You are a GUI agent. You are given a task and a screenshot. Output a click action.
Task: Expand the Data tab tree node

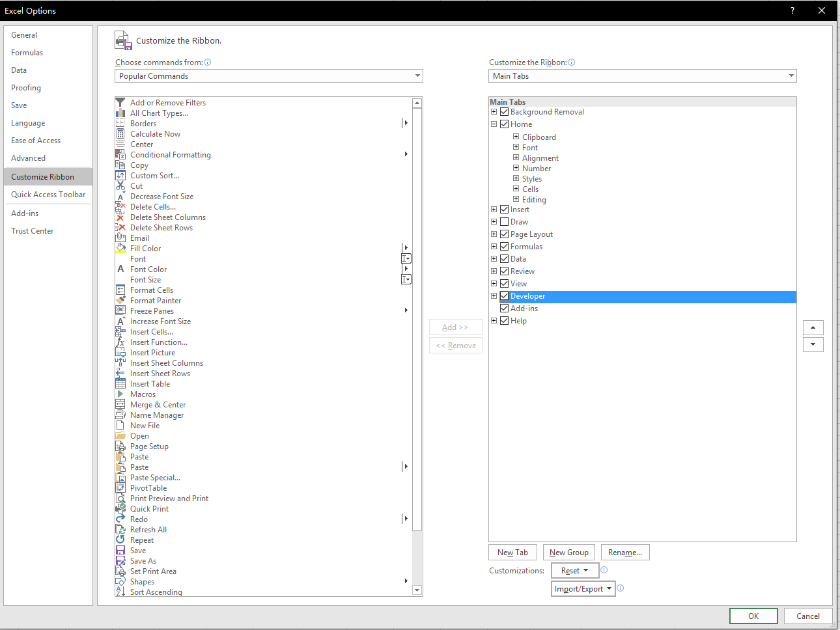click(494, 259)
